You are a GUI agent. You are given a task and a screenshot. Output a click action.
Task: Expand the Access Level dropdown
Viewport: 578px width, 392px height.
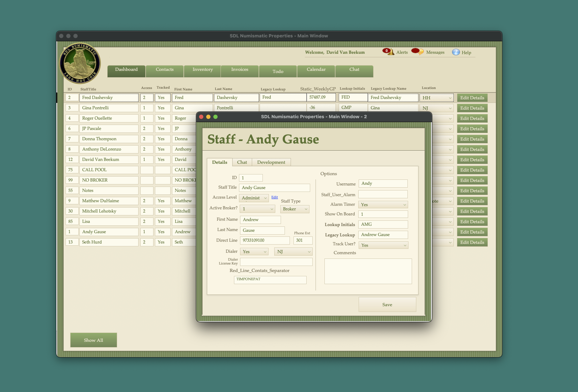(x=254, y=198)
